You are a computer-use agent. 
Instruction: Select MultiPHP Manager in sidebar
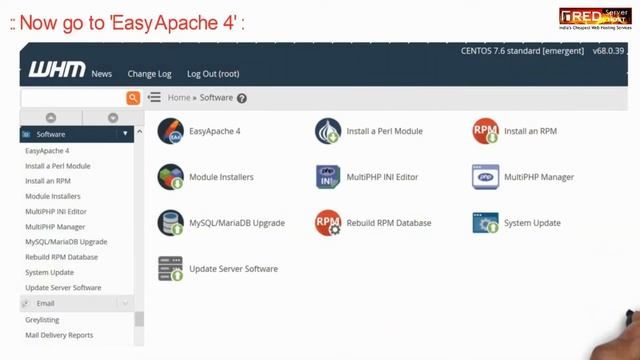55,227
